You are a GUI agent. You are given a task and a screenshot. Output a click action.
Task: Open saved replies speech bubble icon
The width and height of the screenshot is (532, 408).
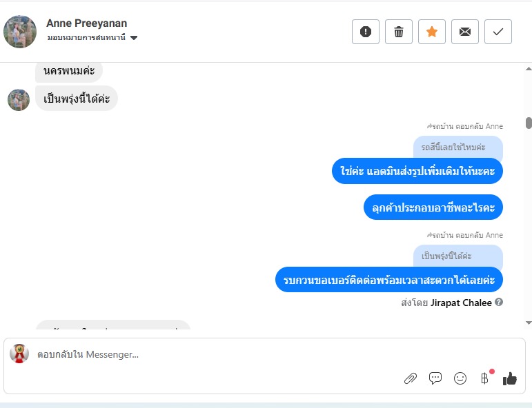[x=435, y=378]
